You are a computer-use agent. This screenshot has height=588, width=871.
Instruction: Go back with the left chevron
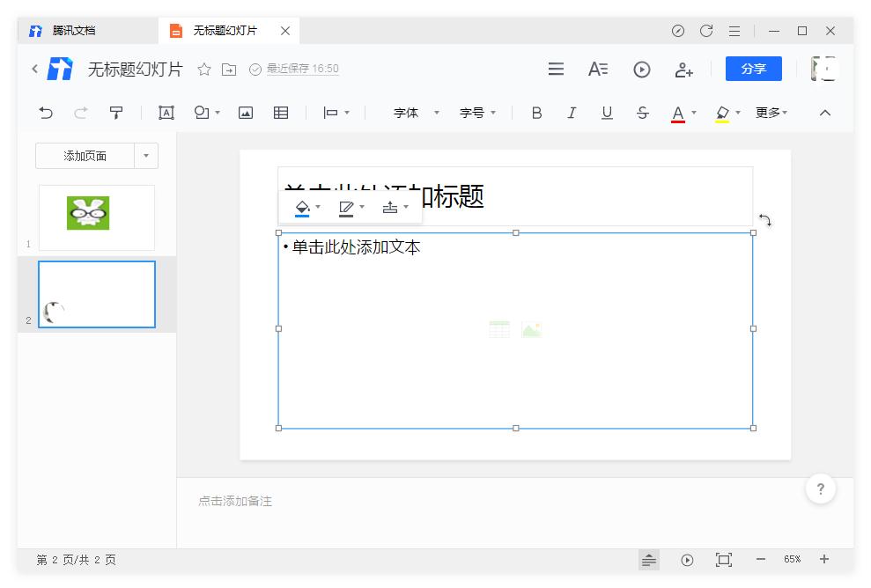(x=35, y=69)
